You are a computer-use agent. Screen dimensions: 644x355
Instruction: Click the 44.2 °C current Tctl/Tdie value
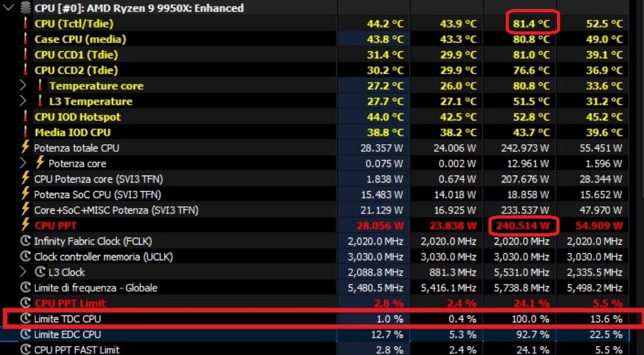click(x=385, y=24)
